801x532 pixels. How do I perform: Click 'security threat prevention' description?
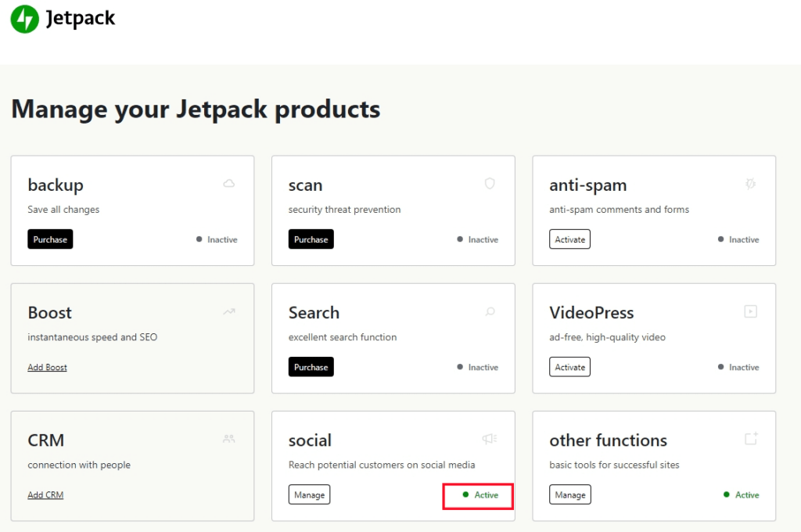click(x=344, y=210)
